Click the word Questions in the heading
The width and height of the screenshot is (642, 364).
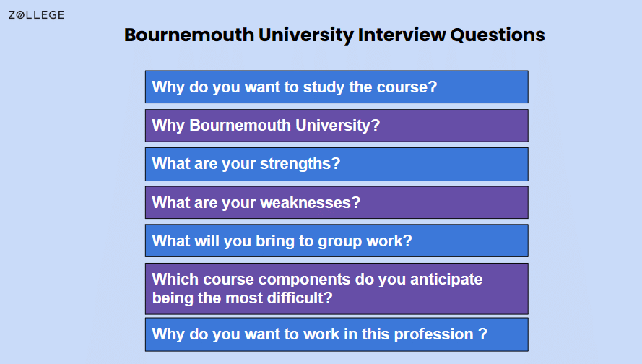click(x=498, y=35)
